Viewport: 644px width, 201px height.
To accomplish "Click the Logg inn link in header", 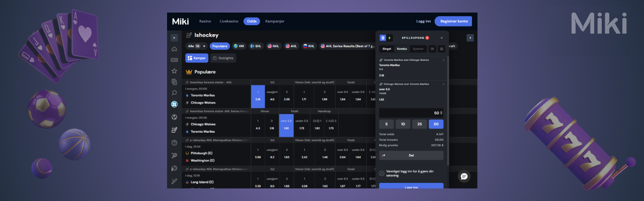I will pyautogui.click(x=424, y=21).
